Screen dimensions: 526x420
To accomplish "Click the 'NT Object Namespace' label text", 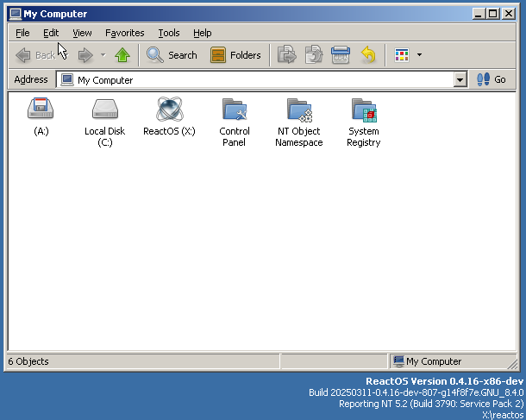I will click(x=299, y=136).
